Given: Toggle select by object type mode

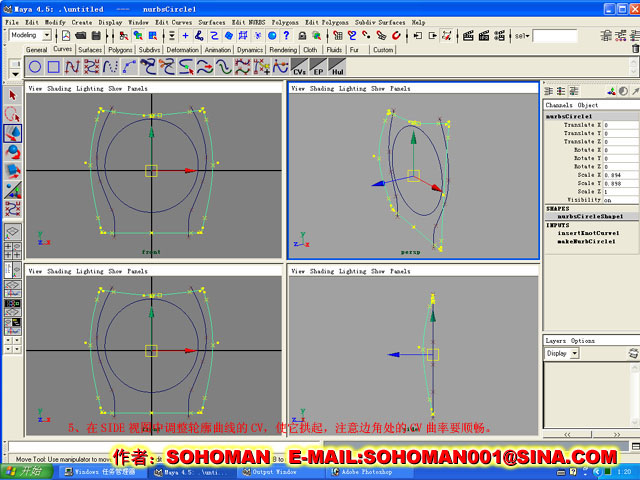Looking at the screenshot, I should pos(138,36).
